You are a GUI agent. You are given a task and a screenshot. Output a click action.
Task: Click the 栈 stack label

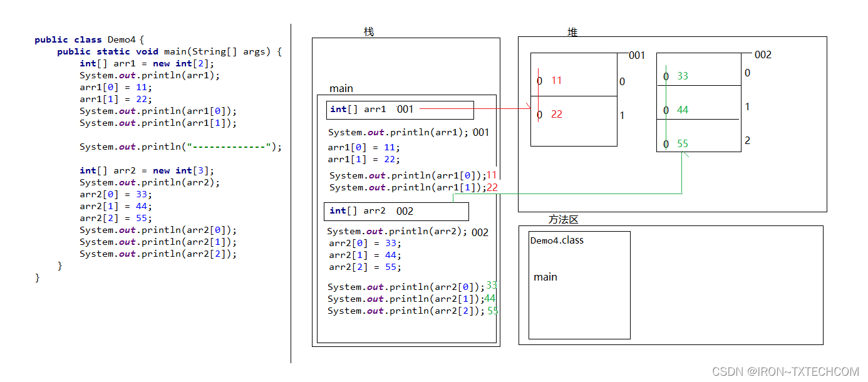click(x=369, y=31)
